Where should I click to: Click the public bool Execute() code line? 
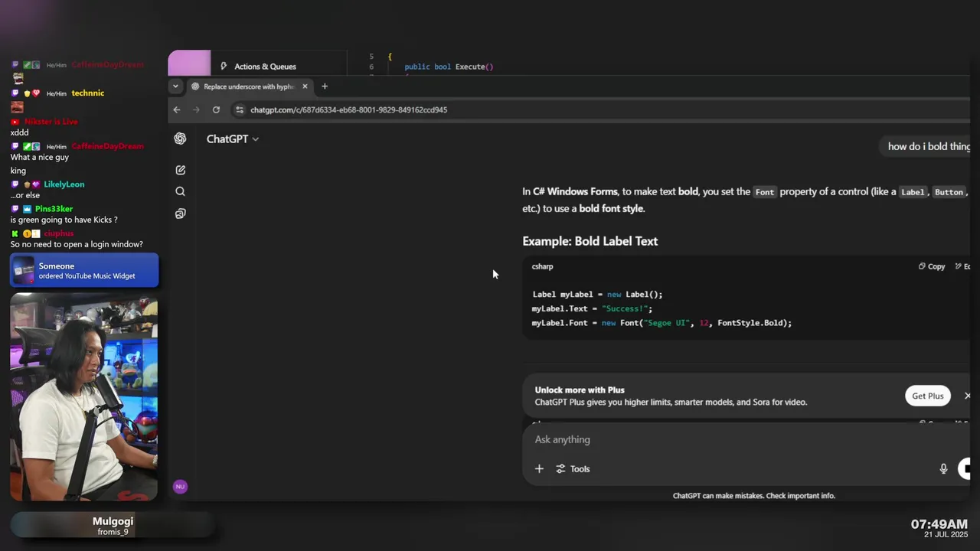pyautogui.click(x=449, y=67)
